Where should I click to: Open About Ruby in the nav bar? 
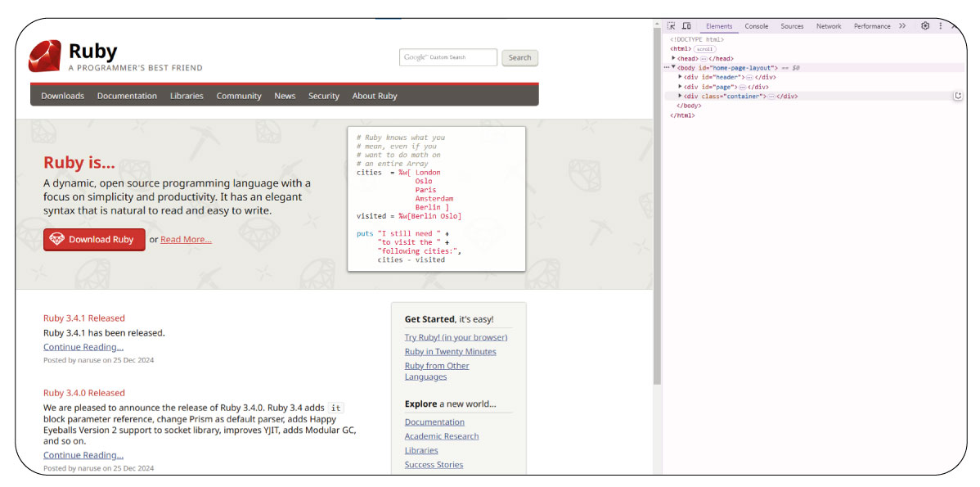coord(375,96)
